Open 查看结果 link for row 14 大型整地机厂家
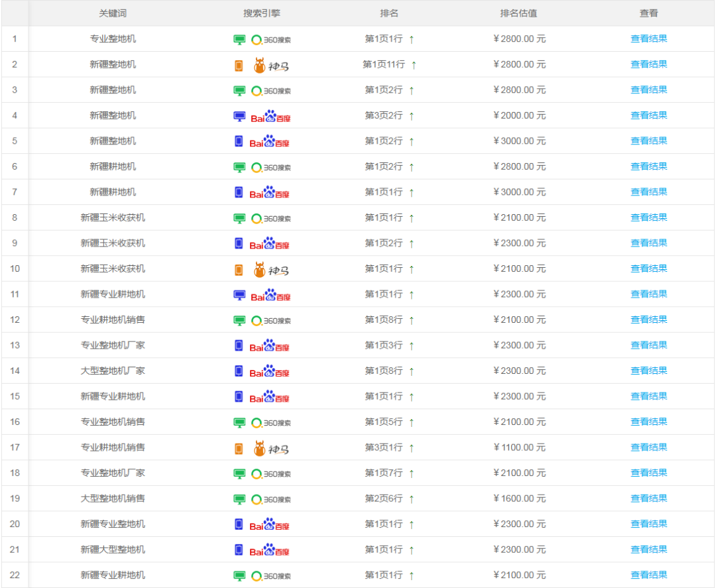716x588 pixels. (x=648, y=371)
